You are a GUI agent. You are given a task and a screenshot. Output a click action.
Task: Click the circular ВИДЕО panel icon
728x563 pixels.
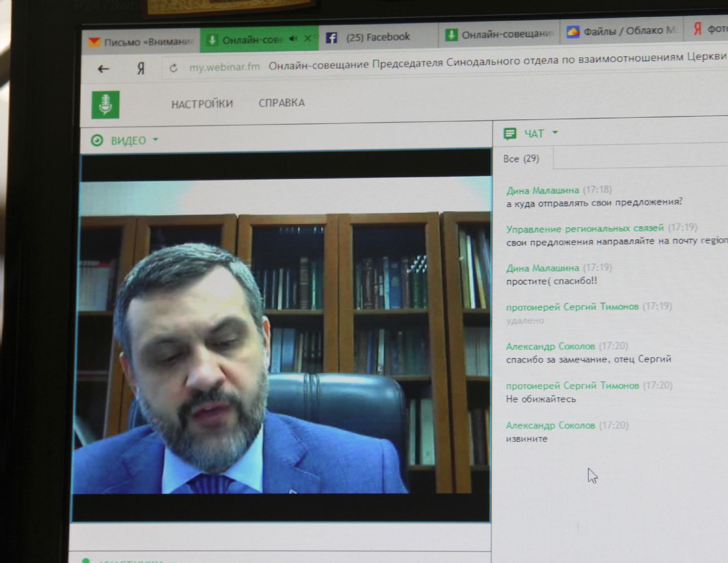[97, 140]
